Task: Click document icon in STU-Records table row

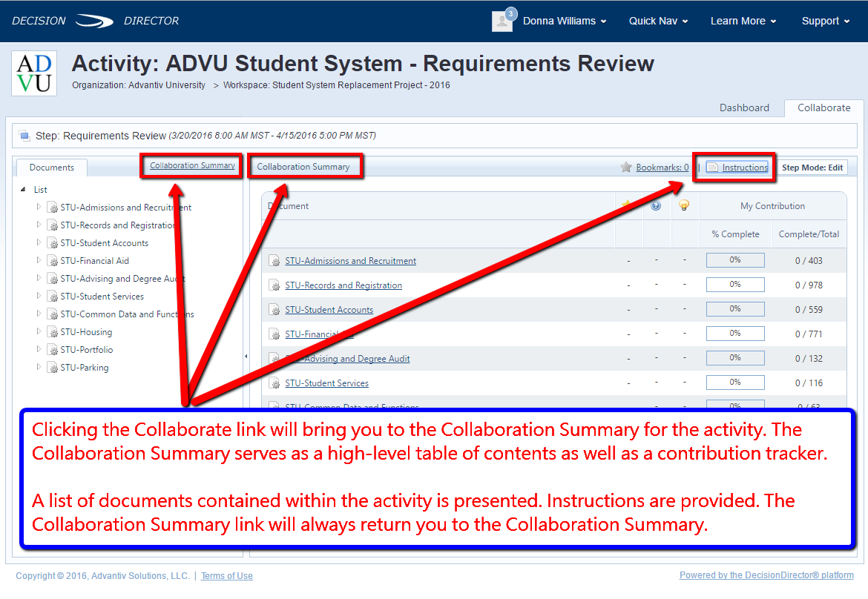Action: pos(274,285)
